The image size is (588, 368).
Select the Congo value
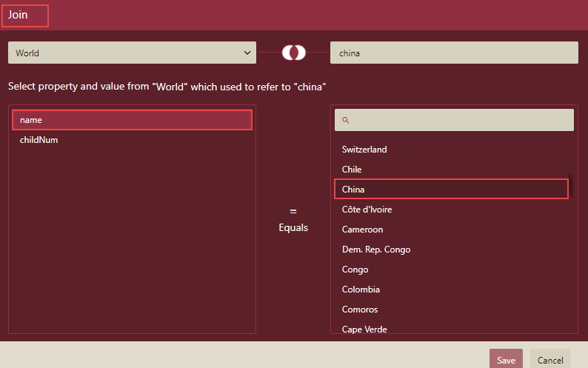pyautogui.click(x=451, y=270)
